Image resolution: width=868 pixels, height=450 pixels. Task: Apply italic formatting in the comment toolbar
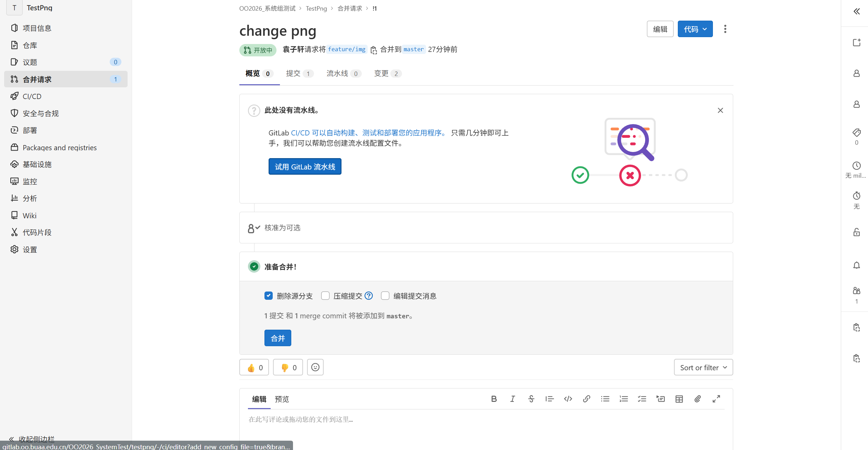click(512, 399)
